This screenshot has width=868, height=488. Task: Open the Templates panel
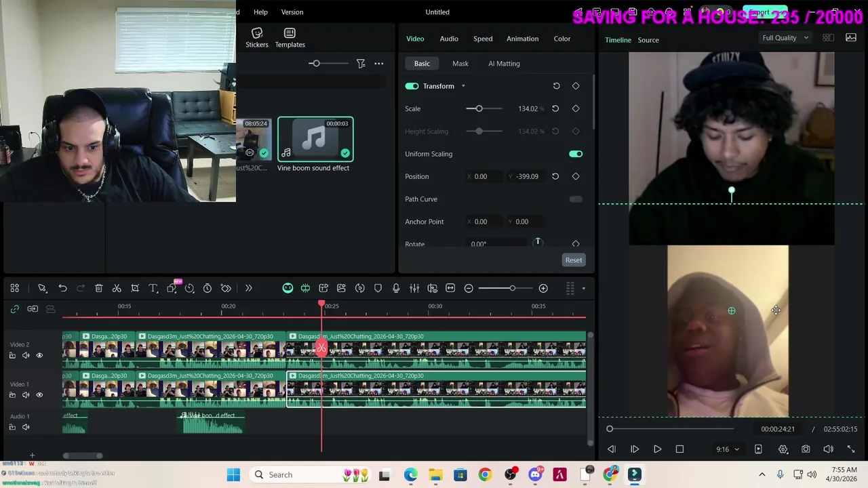(290, 38)
